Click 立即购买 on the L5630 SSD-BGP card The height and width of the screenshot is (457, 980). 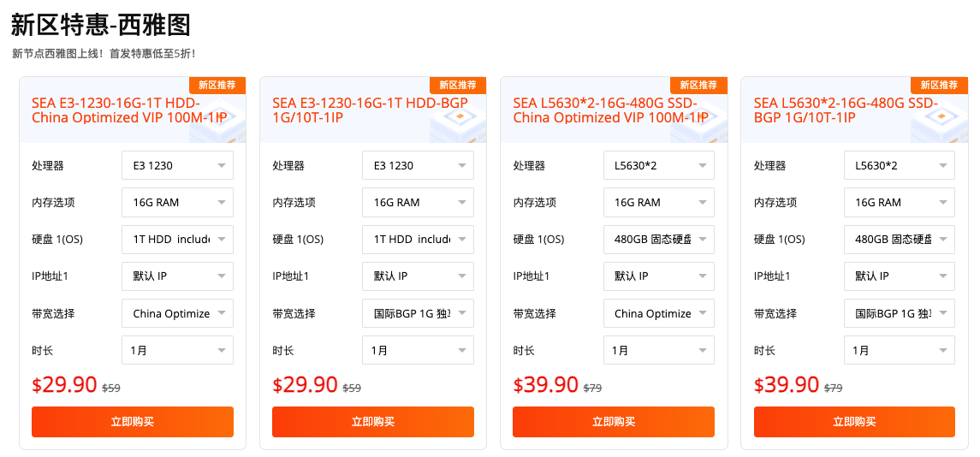pyautogui.click(x=854, y=422)
